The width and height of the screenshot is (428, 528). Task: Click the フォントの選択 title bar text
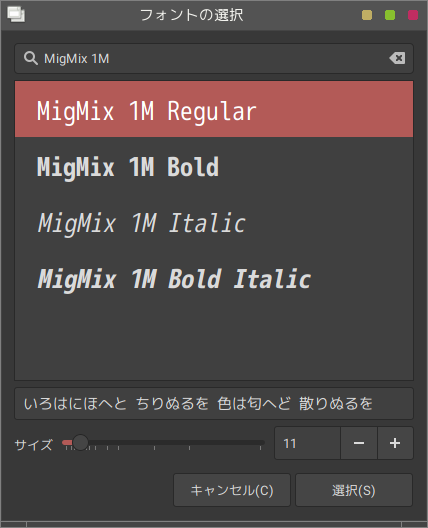(191, 15)
